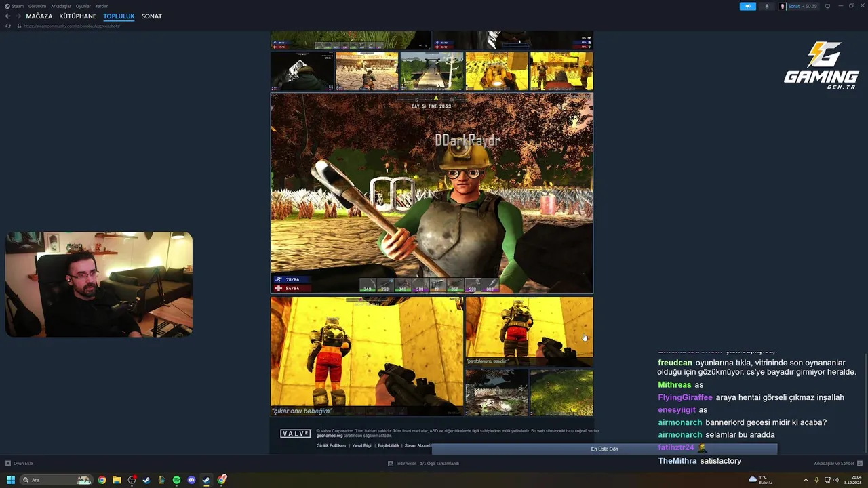The width and height of the screenshot is (868, 488).
Task: Open the dark cave screenshot thumbnail
Action: (302, 71)
